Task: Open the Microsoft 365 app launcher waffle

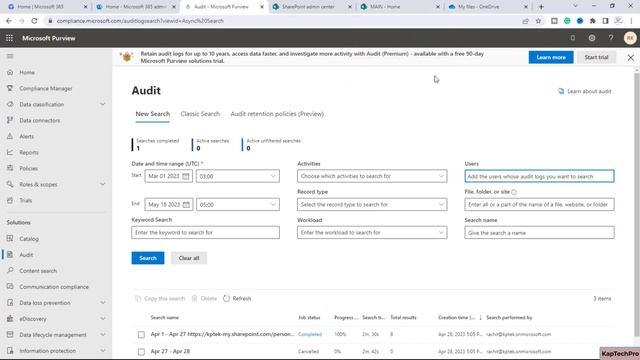Action: tap(9, 38)
